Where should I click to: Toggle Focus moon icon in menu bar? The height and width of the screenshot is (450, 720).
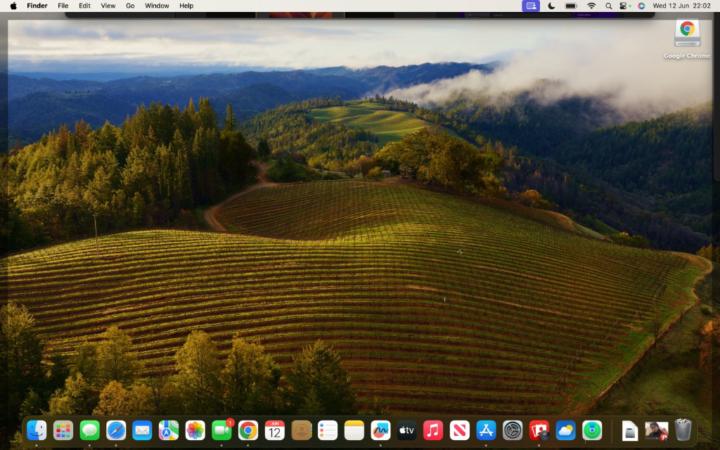click(551, 6)
